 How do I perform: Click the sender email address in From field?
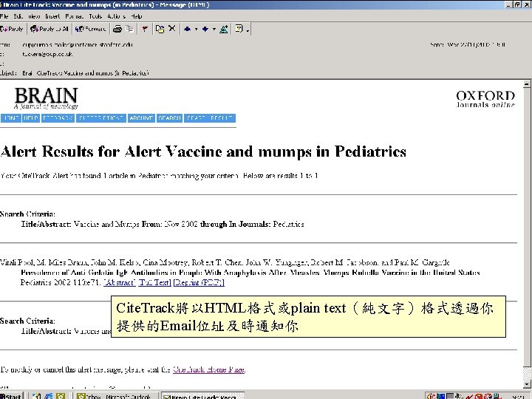[78, 44]
